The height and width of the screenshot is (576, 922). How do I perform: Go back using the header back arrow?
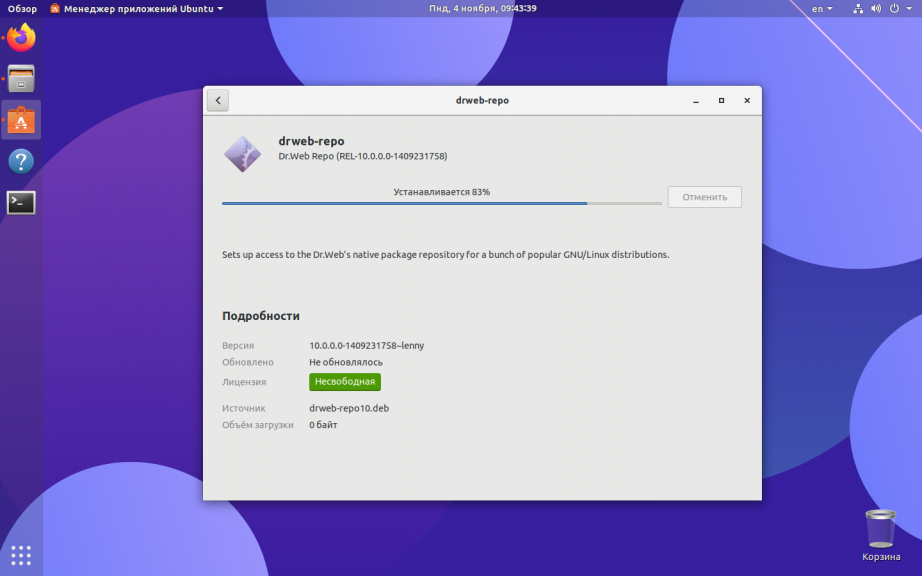tap(218, 101)
